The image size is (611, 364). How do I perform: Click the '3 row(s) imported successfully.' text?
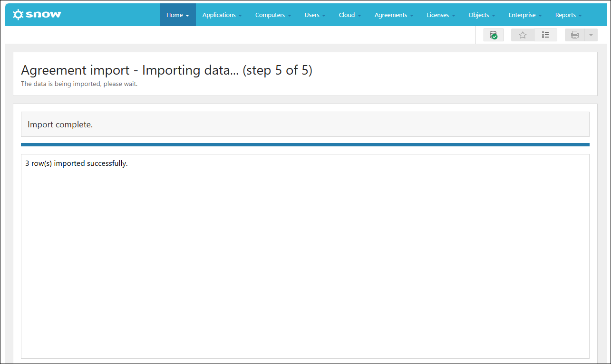(77, 163)
